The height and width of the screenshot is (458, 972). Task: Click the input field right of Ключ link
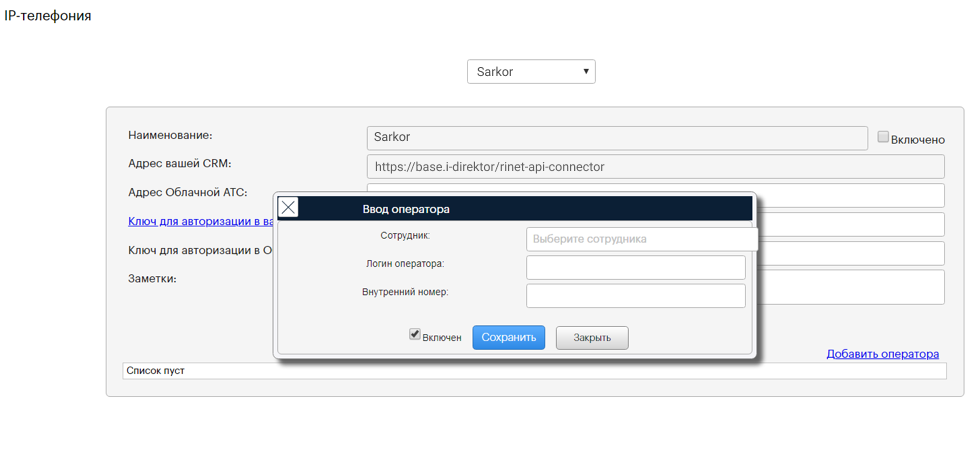(850, 224)
